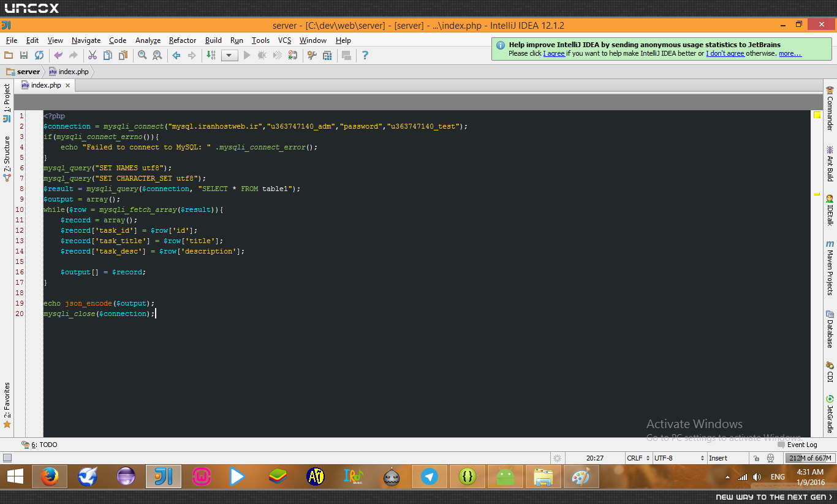The height and width of the screenshot is (504, 837).
Task: Click the Paste toolbar icon
Action: (x=123, y=55)
